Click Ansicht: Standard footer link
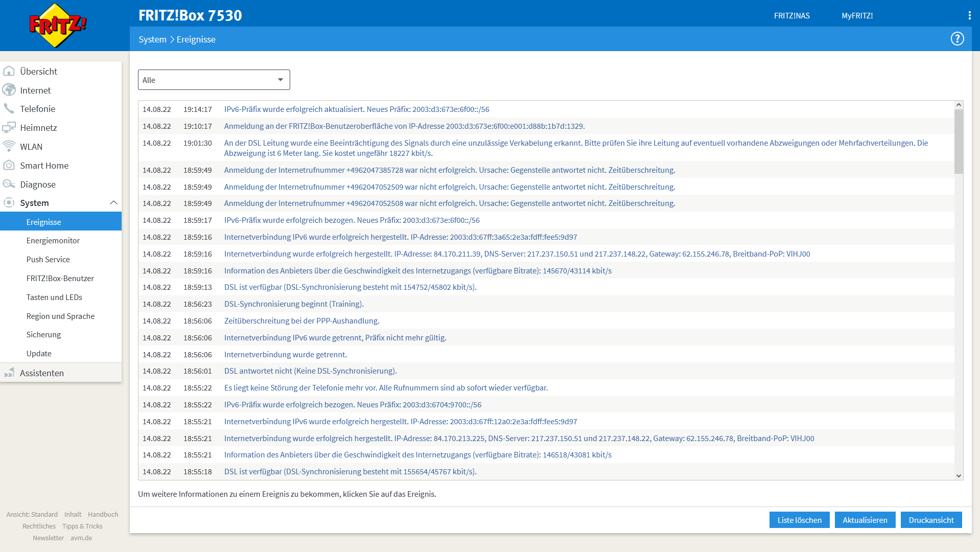 coord(32,514)
